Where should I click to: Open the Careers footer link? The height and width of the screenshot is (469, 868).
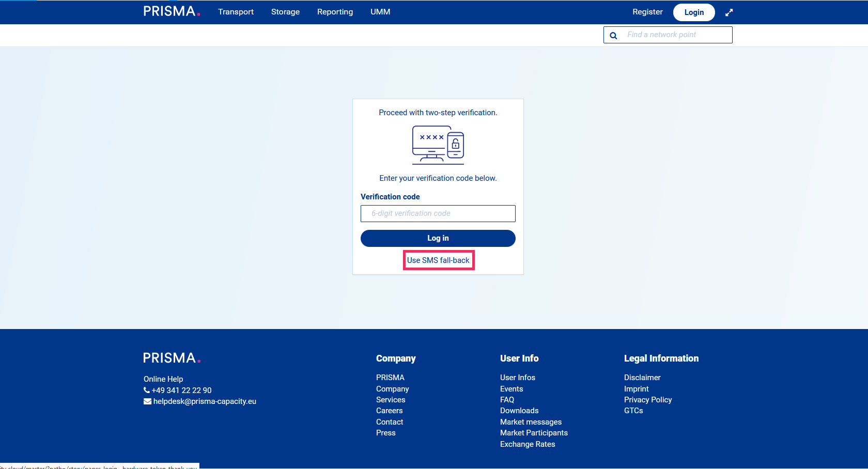[389, 411]
